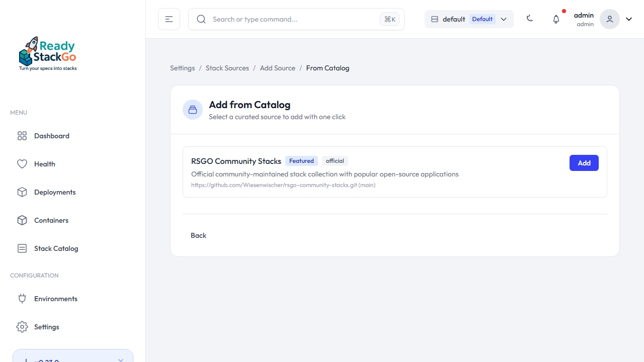Screen dimensions: 644x362
Task: Go to Stack Catalog menu item
Action: 56,248
